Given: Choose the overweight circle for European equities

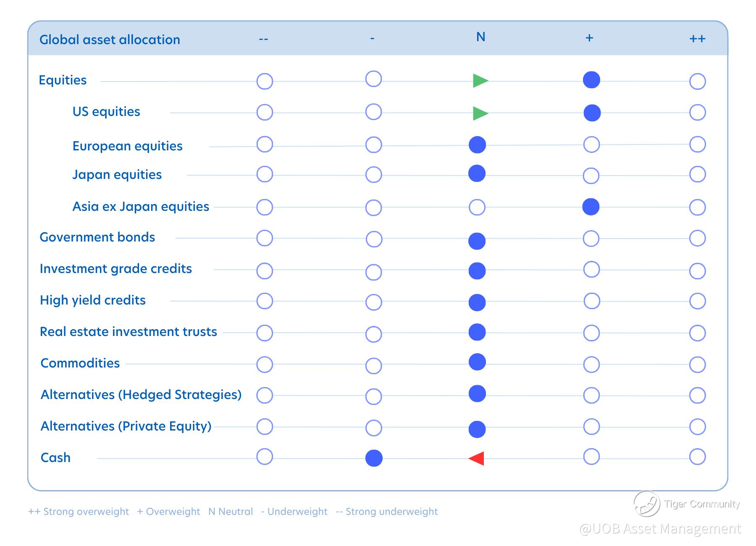Looking at the screenshot, I should 591,144.
